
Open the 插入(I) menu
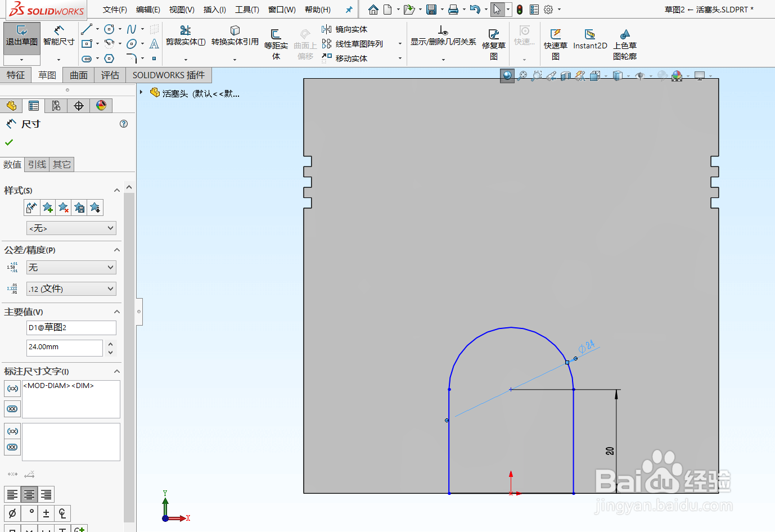pyautogui.click(x=214, y=10)
